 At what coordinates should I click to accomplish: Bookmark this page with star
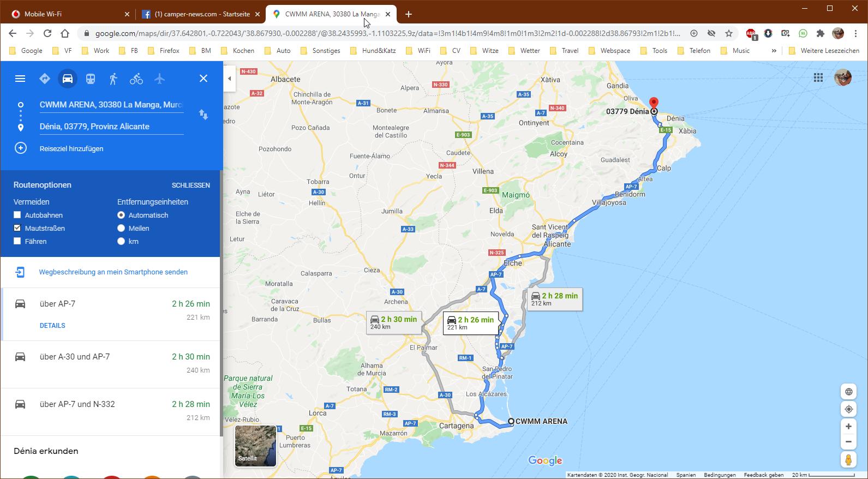point(729,33)
